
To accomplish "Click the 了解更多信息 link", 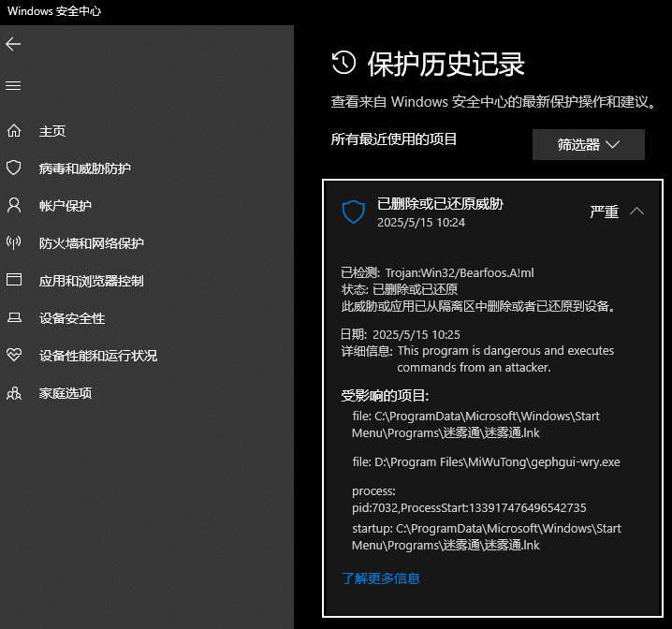I will click(381, 578).
